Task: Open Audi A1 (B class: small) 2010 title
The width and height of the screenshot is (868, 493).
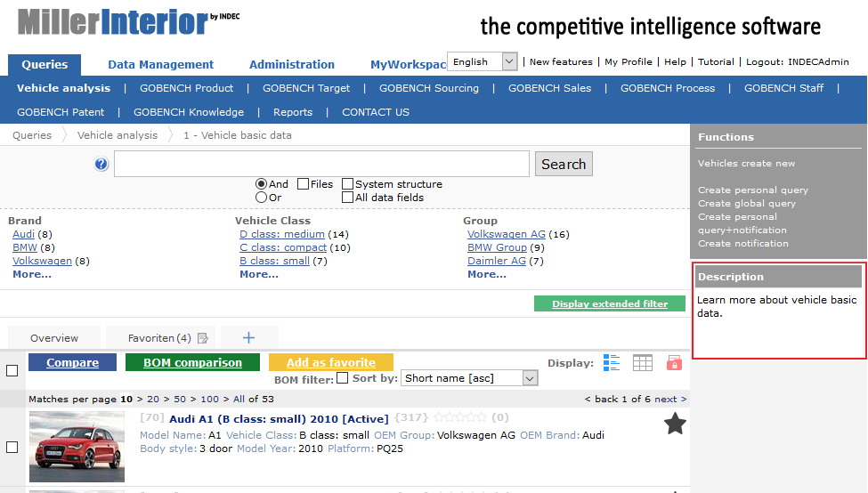Action: pyautogui.click(x=279, y=419)
